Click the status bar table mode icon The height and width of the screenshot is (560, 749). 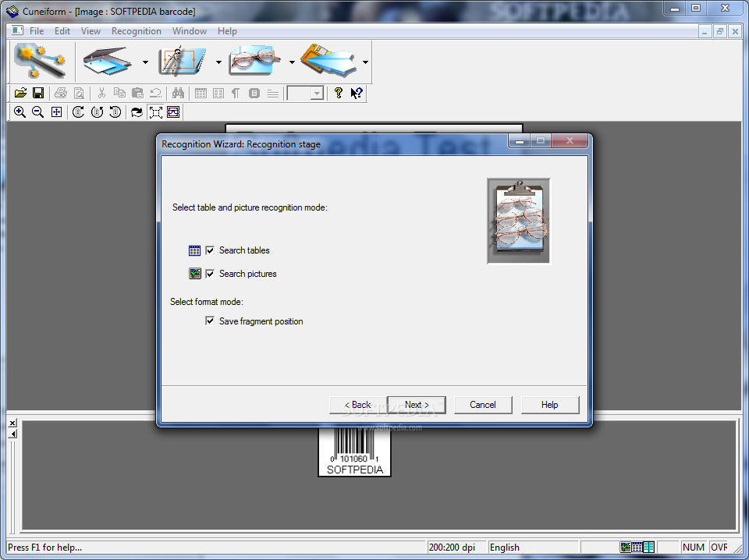coord(637,547)
